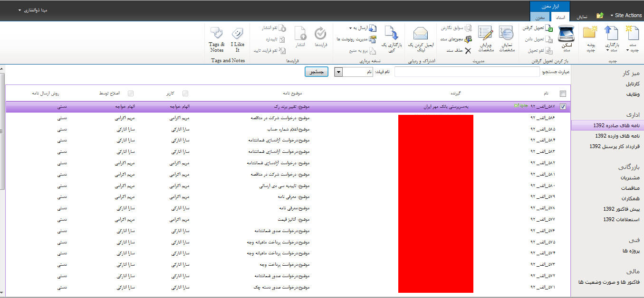The height and width of the screenshot is (298, 644).
Task: Open پروژه ها link in sidebar
Action: tap(631, 251)
